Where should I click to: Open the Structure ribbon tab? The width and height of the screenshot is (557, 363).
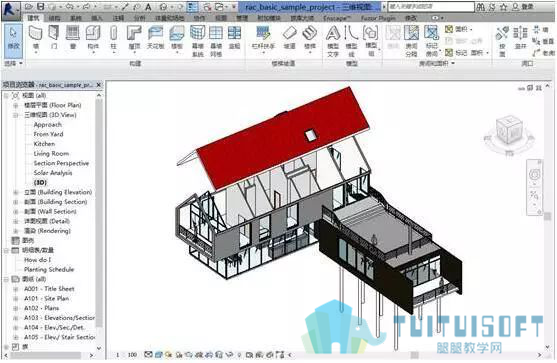[x=54, y=18]
